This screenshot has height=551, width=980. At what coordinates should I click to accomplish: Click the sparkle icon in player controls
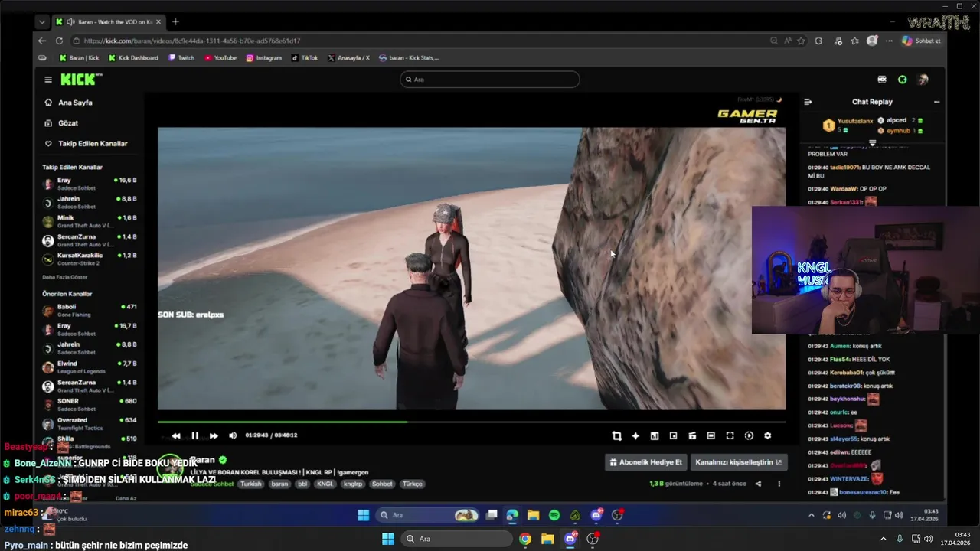coord(635,435)
